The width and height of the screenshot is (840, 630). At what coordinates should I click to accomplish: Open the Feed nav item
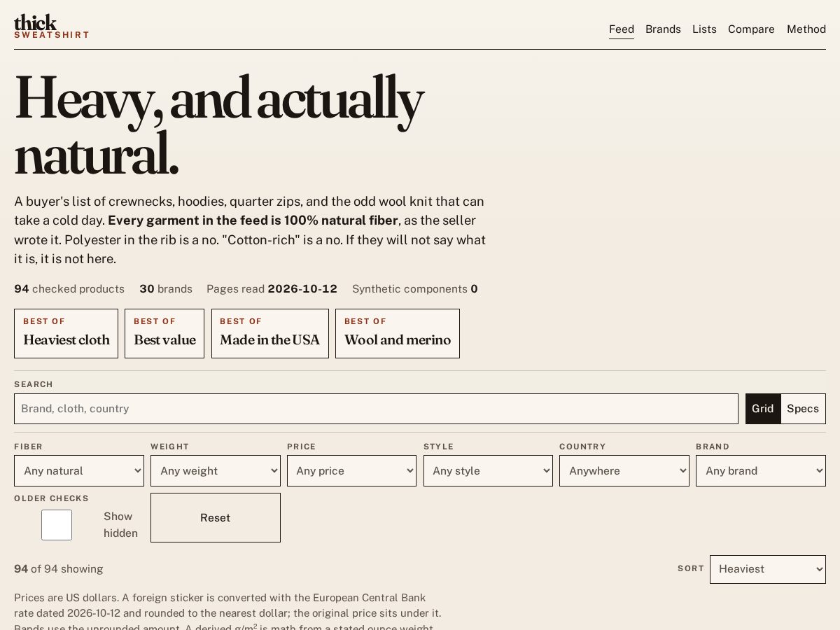coord(622,29)
